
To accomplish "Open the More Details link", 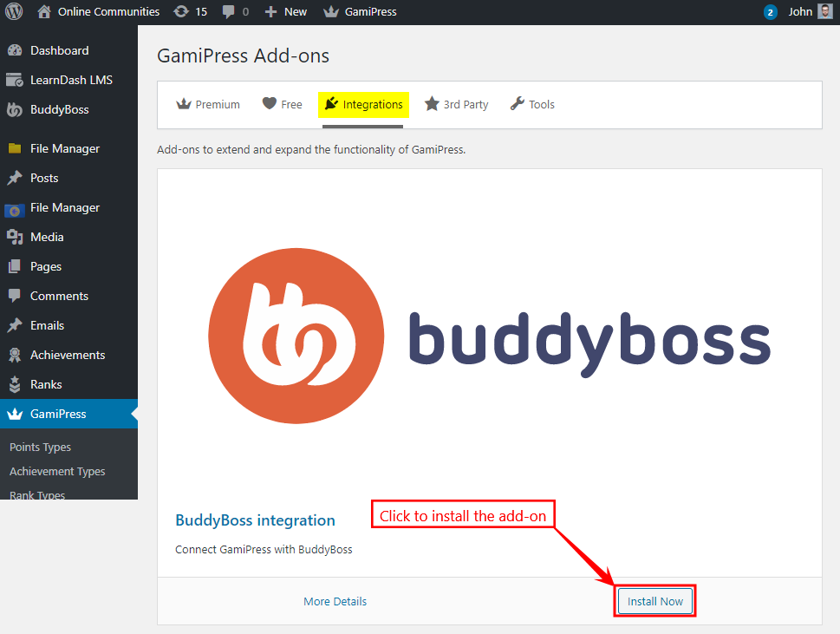I will click(335, 601).
